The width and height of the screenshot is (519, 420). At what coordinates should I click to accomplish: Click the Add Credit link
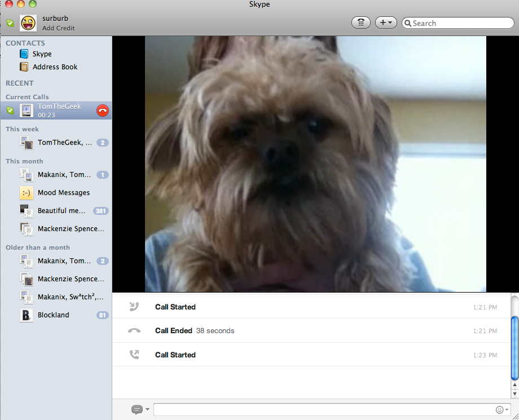coord(58,28)
